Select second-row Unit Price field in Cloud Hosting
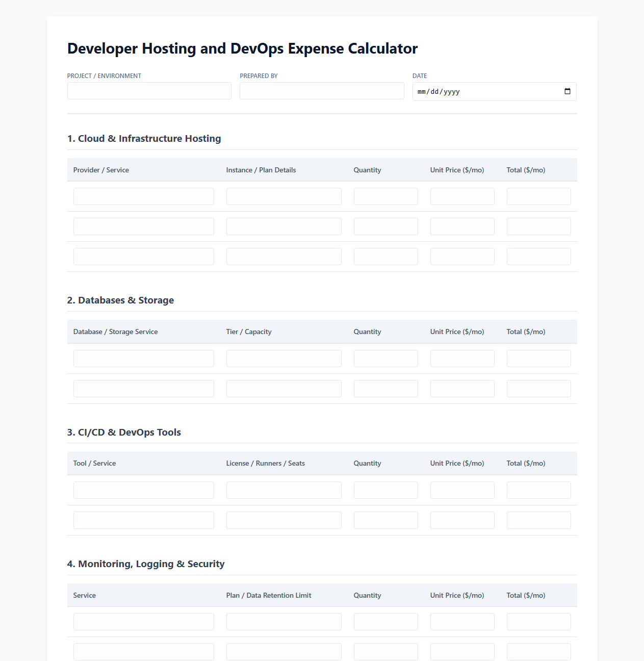This screenshot has height=661, width=644. [462, 226]
